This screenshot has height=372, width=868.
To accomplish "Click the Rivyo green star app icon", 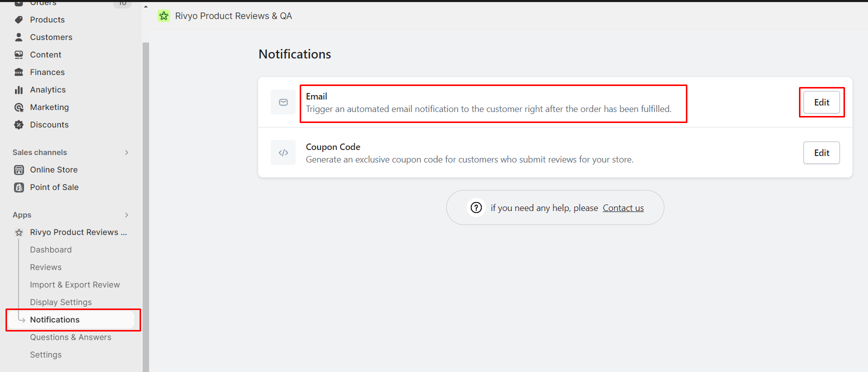I will (x=163, y=15).
